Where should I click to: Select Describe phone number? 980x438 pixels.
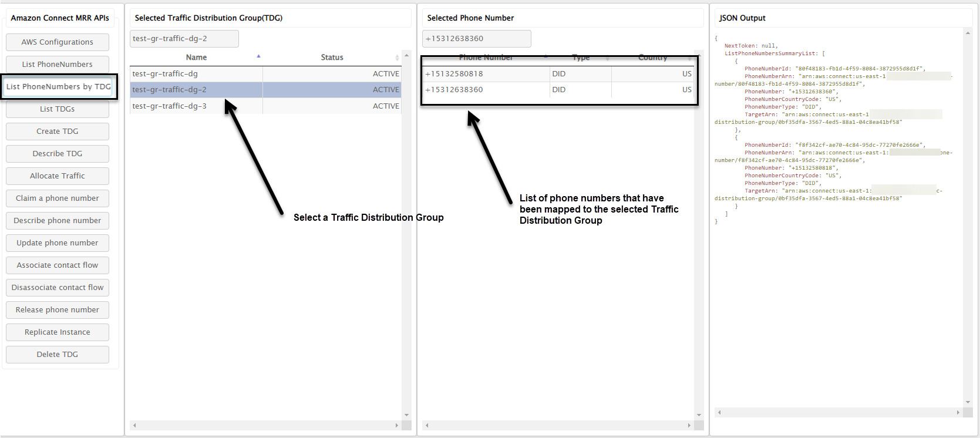(58, 221)
